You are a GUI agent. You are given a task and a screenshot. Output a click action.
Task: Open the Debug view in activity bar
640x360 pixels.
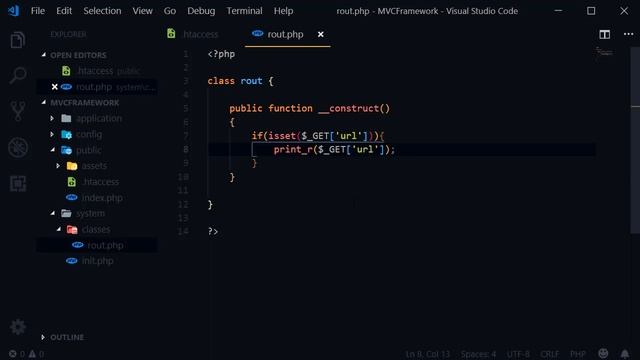(18, 147)
